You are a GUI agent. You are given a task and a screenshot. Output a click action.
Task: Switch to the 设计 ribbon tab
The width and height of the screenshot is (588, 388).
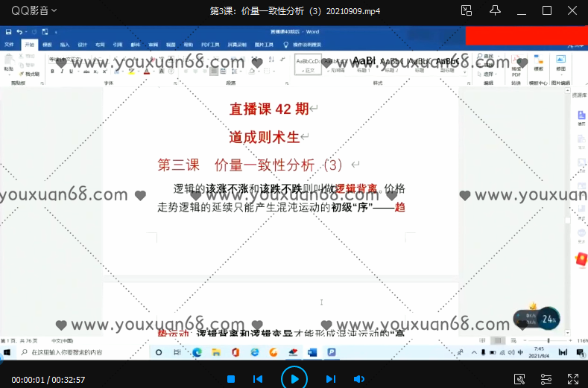(82, 45)
